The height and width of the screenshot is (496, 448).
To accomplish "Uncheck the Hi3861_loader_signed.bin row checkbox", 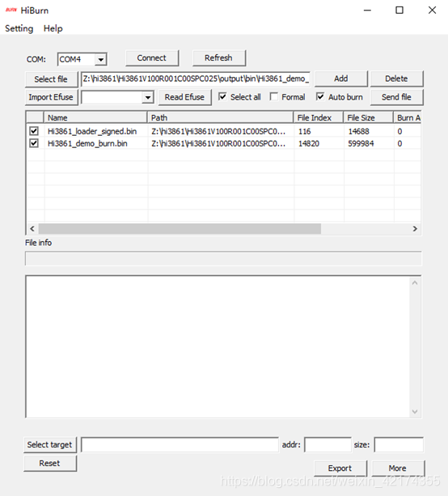I will pyautogui.click(x=34, y=131).
